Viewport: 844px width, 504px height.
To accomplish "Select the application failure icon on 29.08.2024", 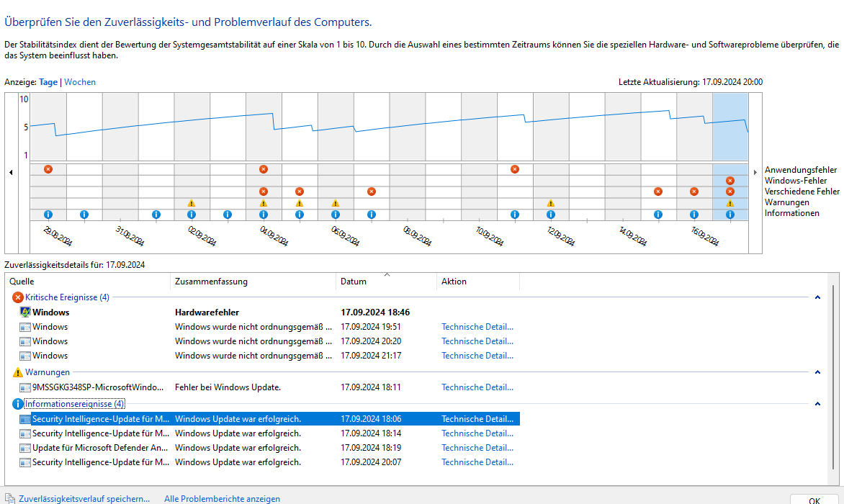I will tap(48, 169).
